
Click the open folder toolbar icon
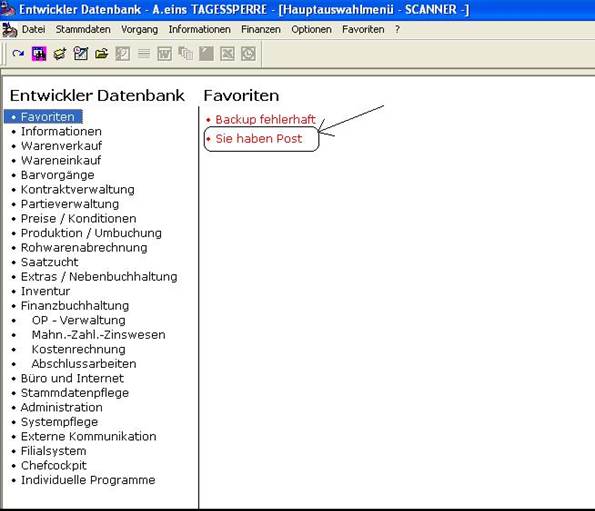[101, 54]
